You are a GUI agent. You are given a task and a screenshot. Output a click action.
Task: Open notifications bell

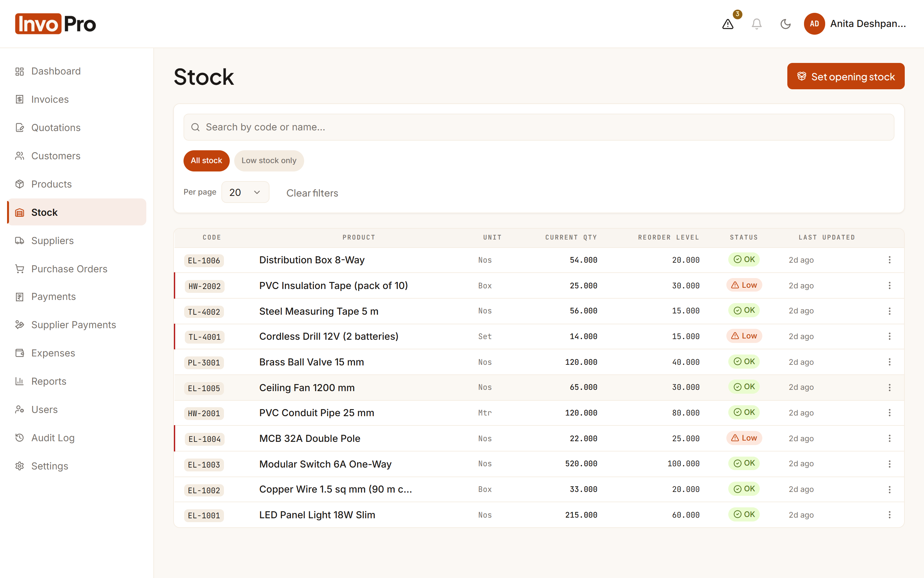pyautogui.click(x=757, y=24)
